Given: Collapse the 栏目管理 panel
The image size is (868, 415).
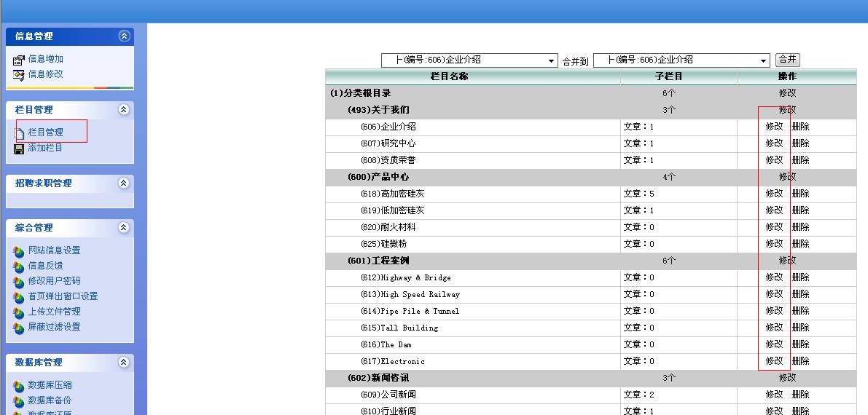Looking at the screenshot, I should click(125, 109).
